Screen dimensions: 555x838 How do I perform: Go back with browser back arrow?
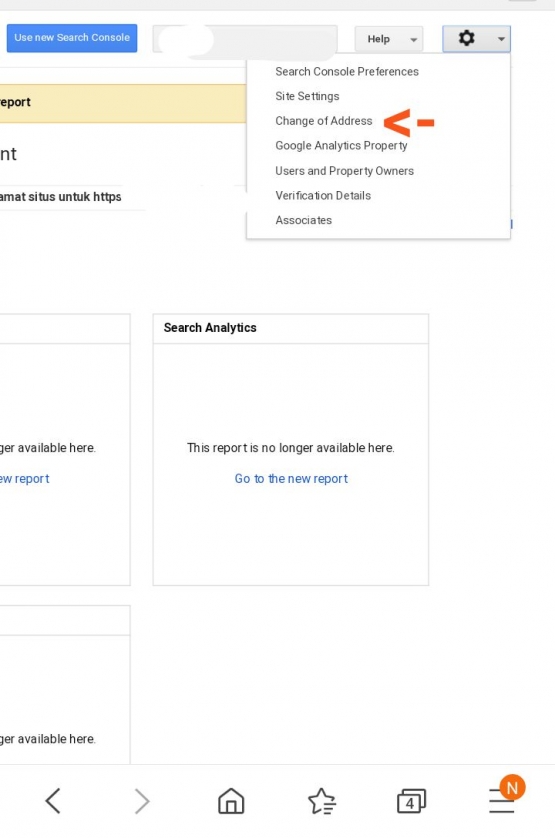pos(53,801)
